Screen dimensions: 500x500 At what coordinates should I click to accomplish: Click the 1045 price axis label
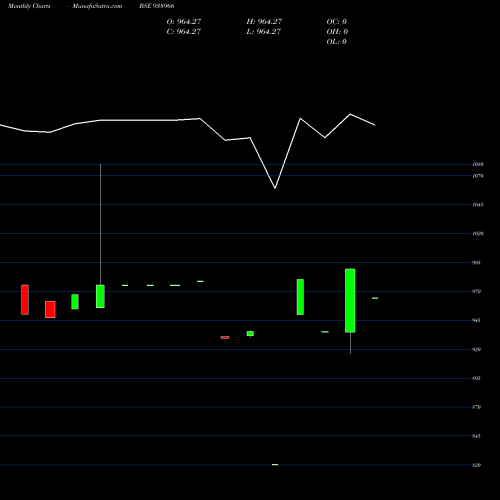click(x=478, y=205)
